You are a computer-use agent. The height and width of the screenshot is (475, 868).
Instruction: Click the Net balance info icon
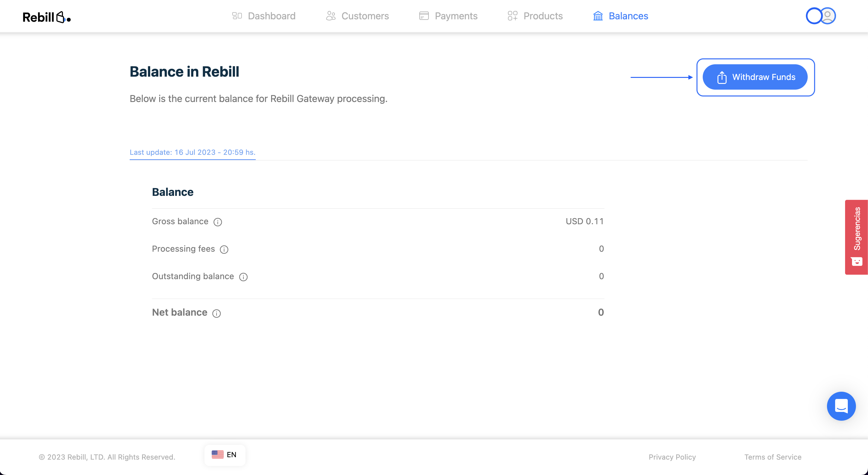tap(217, 313)
